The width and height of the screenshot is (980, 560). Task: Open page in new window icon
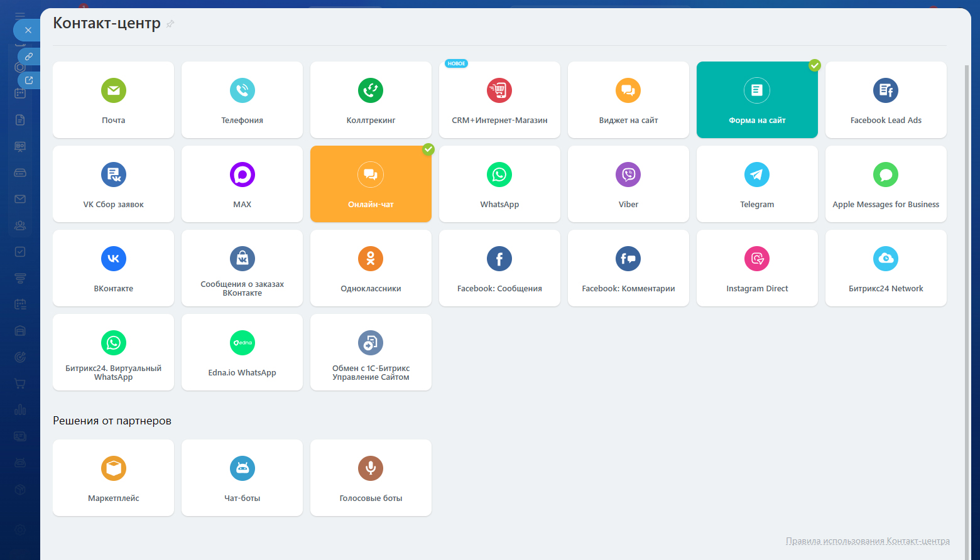[x=29, y=80]
